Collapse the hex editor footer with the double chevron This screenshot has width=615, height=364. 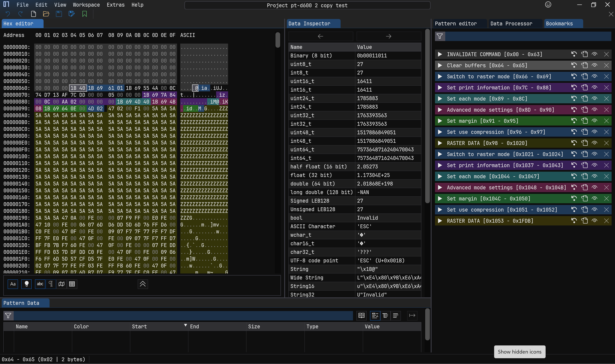pos(143,284)
